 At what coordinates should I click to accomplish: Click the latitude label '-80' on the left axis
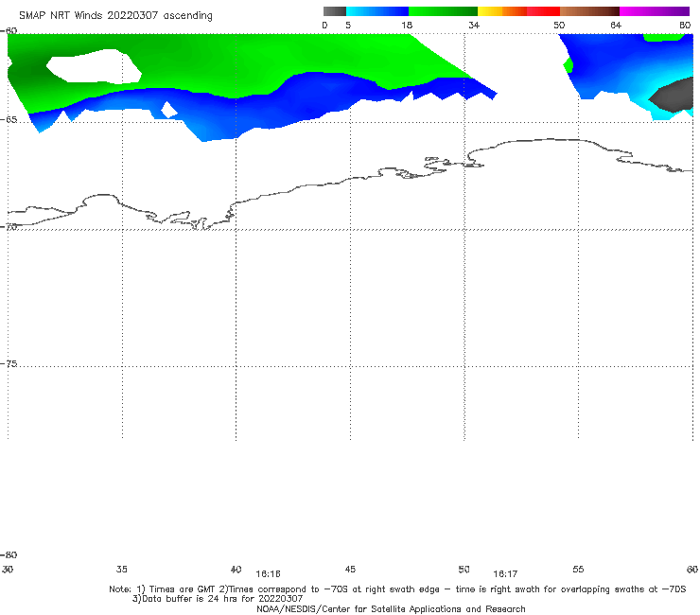[9, 555]
